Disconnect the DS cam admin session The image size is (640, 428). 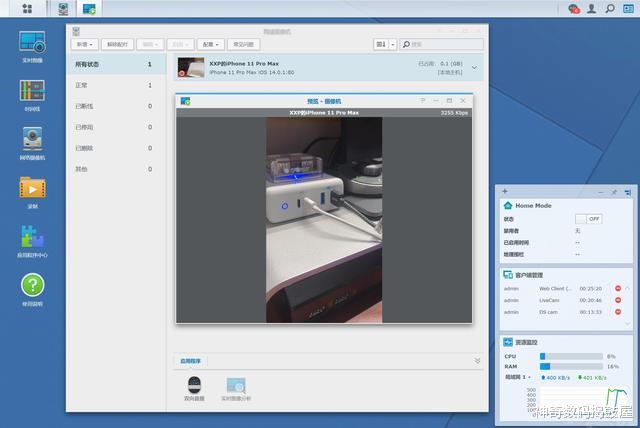(x=618, y=312)
